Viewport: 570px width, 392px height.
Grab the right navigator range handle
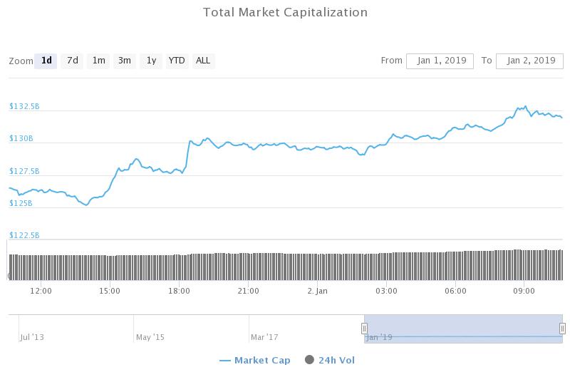coord(562,329)
